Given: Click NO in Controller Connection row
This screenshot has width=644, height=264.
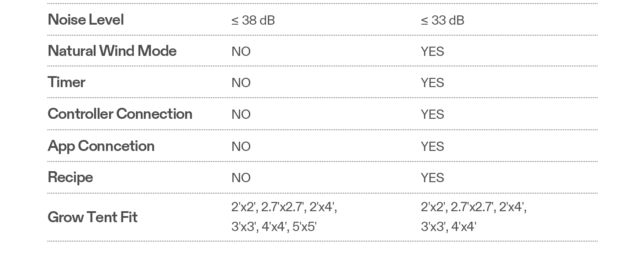Looking at the screenshot, I should 241,115.
